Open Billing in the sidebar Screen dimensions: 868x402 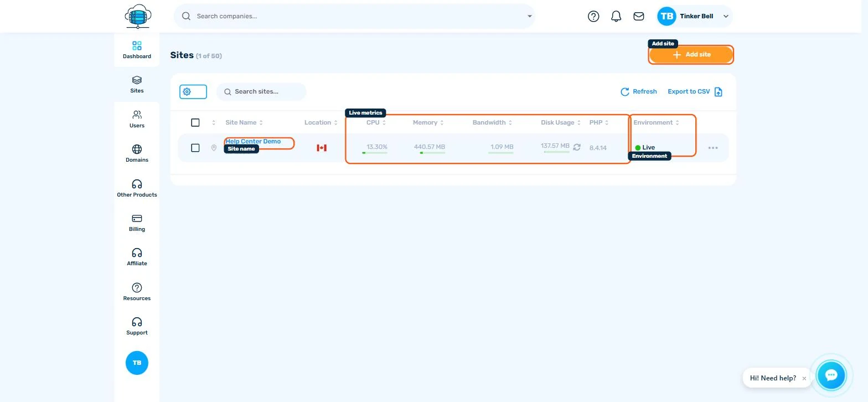coord(137,223)
